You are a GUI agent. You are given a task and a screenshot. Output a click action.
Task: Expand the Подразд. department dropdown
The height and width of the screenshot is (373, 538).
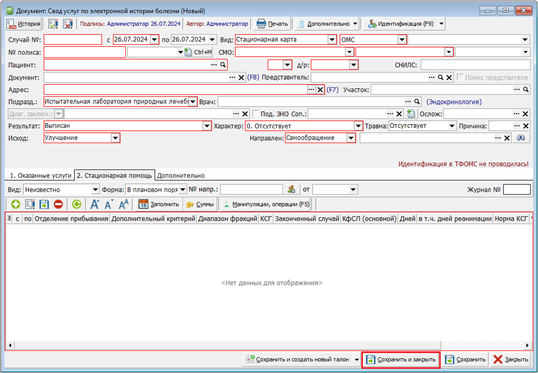[x=193, y=102]
